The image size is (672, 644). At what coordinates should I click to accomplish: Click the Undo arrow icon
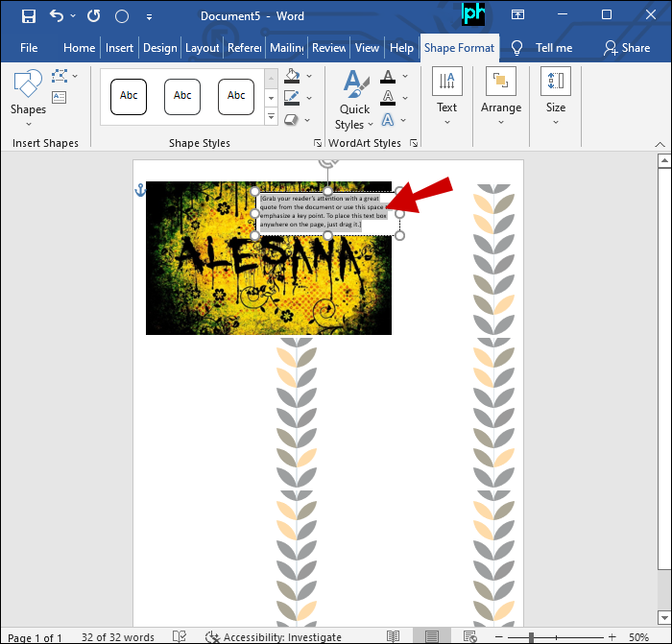tap(57, 16)
